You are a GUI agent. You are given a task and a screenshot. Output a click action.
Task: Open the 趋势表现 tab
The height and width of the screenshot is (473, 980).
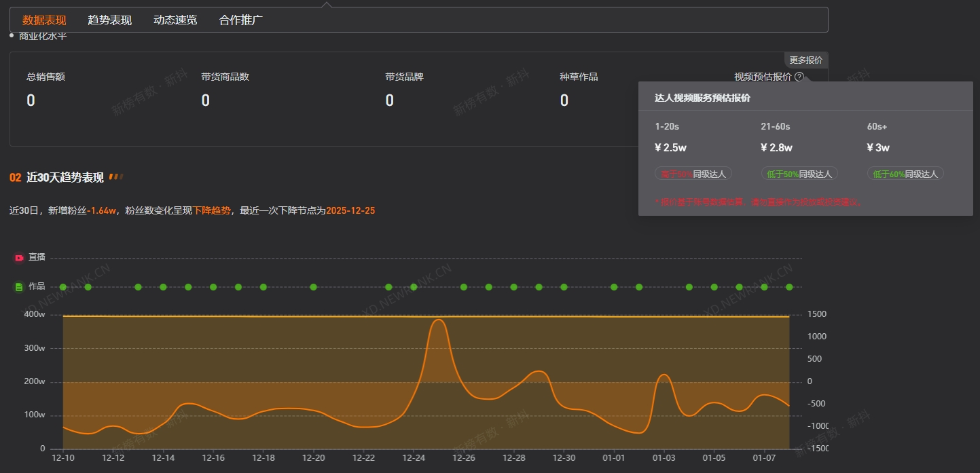point(109,20)
